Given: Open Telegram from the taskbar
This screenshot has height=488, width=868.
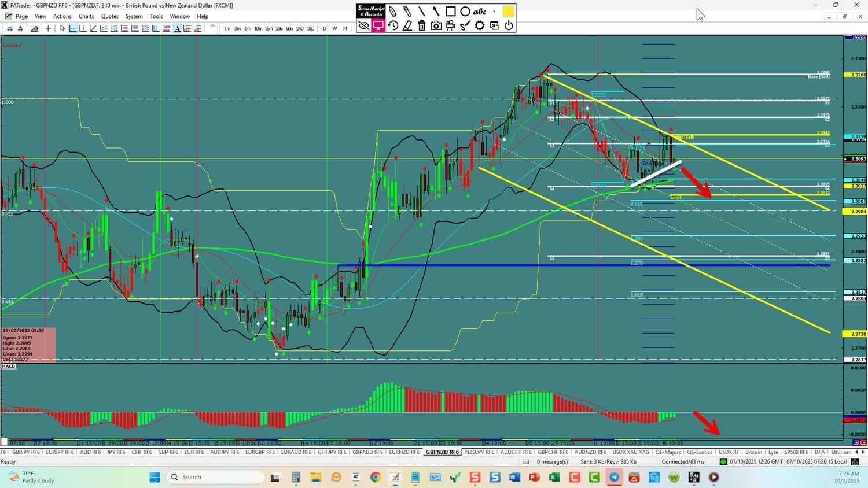Looking at the screenshot, I should pos(614,477).
